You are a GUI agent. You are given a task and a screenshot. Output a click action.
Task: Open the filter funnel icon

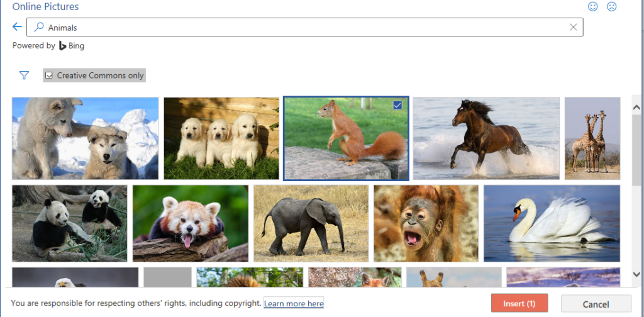(25, 75)
